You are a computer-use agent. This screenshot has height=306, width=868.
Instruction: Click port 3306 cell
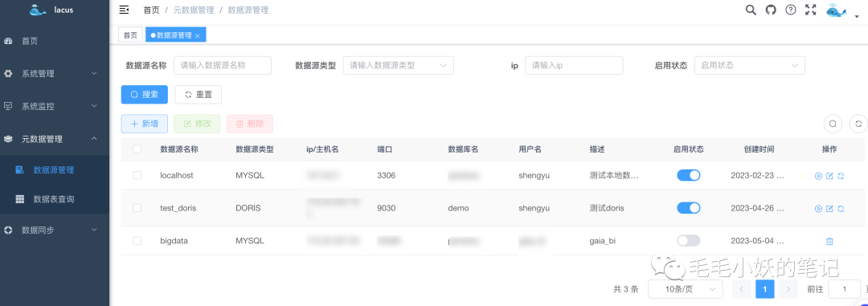tap(386, 175)
